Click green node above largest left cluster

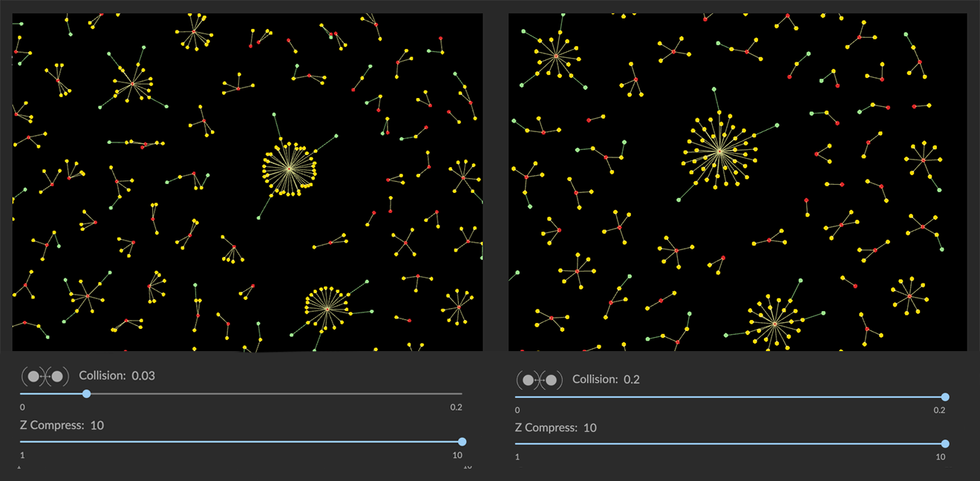pos(274,114)
